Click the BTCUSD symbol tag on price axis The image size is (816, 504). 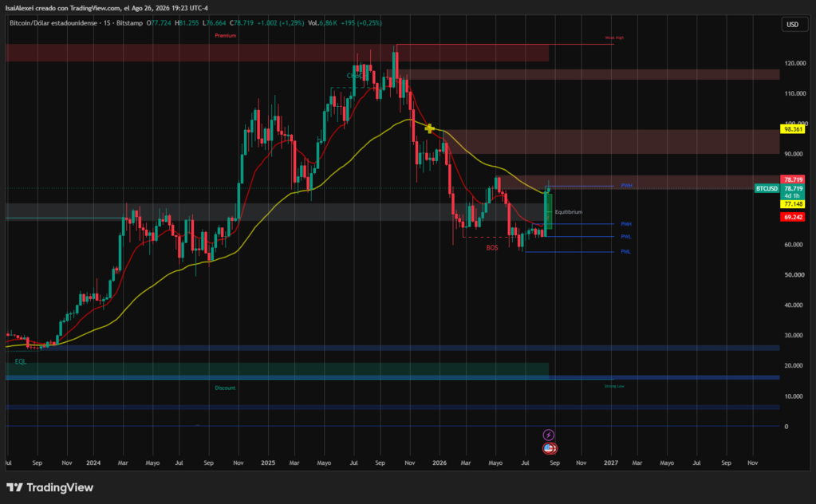click(767, 188)
